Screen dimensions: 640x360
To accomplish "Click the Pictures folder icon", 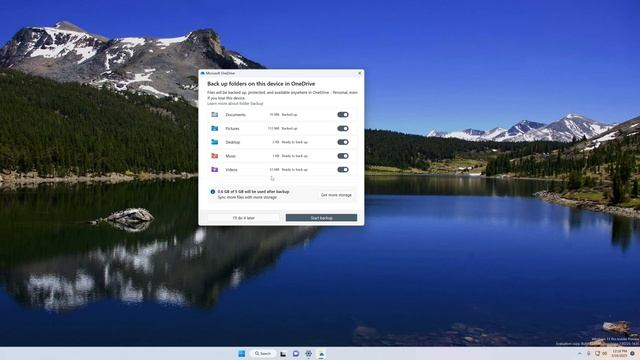I will [x=214, y=129].
